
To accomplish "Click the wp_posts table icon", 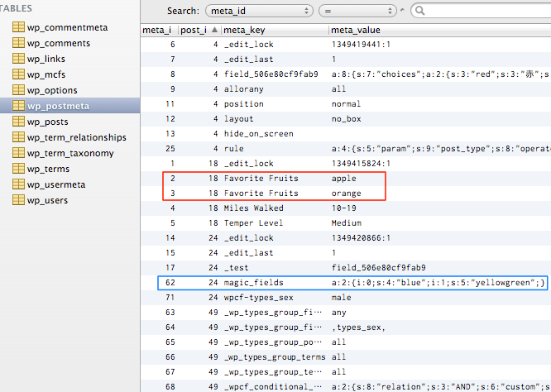I will click(18, 122).
